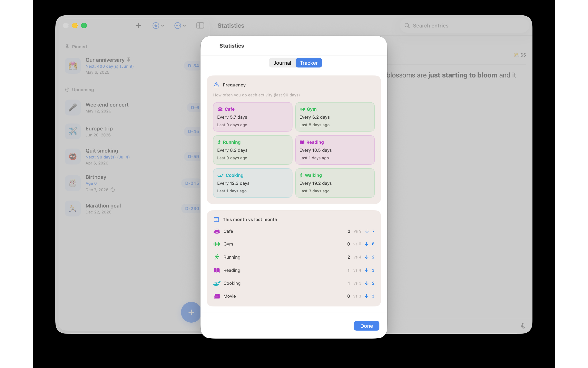Click the Running row in monthly comparison
This screenshot has height=368, width=588.
(294, 257)
